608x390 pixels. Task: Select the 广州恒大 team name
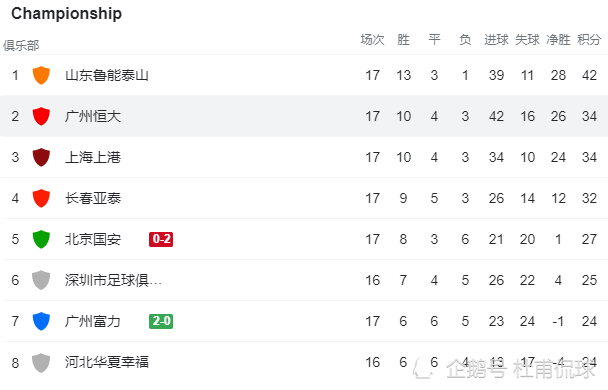tap(93, 116)
